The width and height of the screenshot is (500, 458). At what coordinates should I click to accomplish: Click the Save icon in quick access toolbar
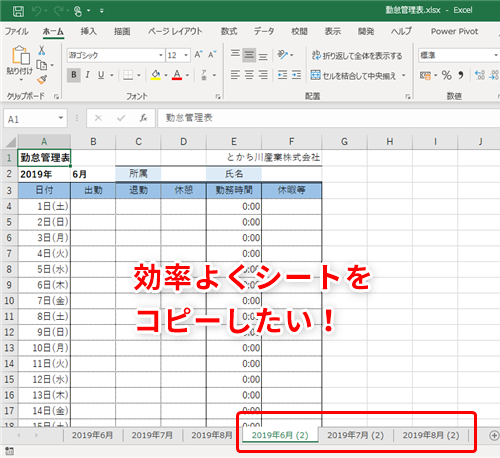[x=18, y=11]
